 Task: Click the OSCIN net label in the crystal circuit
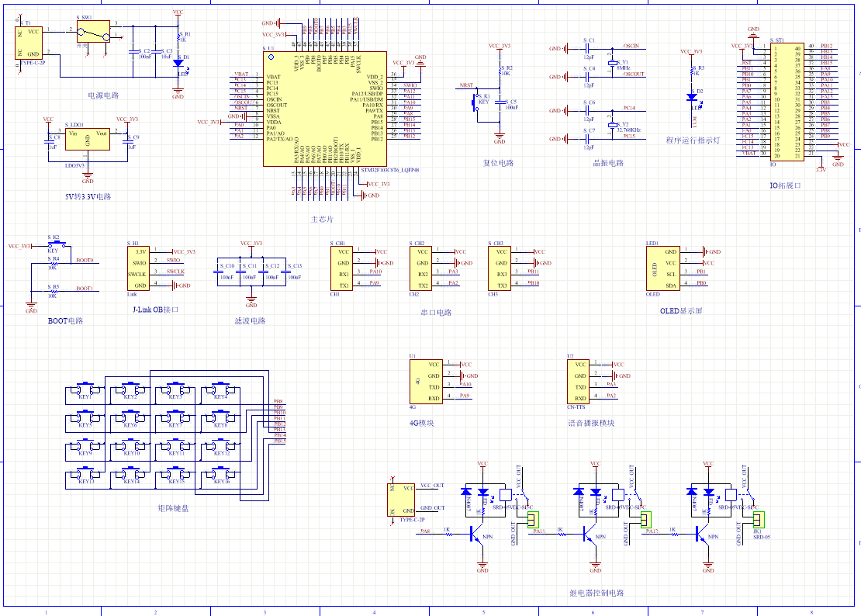click(x=631, y=46)
